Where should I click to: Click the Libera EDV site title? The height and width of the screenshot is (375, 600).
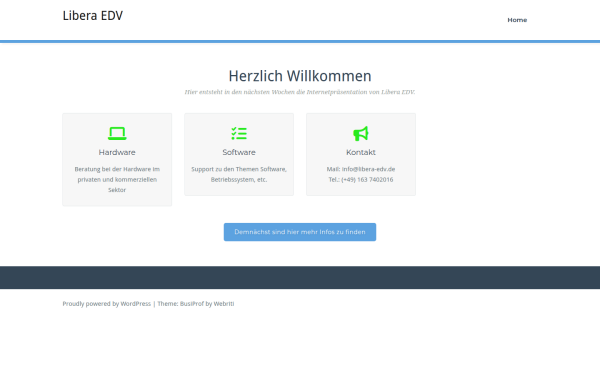tap(93, 16)
